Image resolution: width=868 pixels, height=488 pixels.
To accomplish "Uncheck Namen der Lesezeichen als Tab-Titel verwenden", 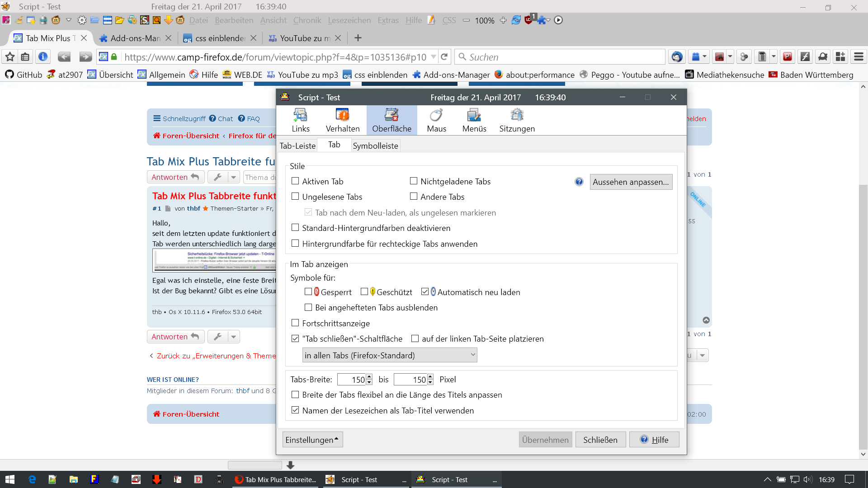I will pyautogui.click(x=295, y=410).
